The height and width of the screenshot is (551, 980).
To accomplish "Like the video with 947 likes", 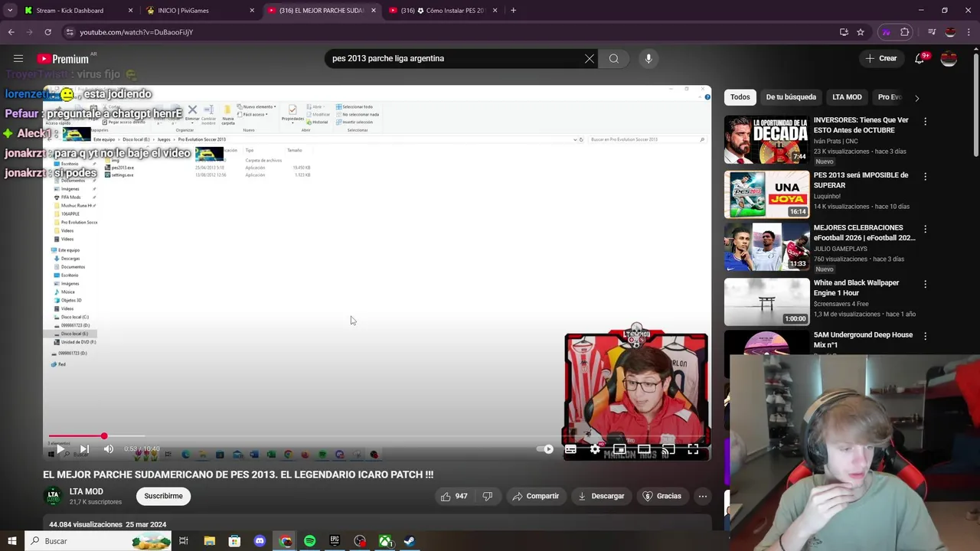I will pyautogui.click(x=454, y=496).
